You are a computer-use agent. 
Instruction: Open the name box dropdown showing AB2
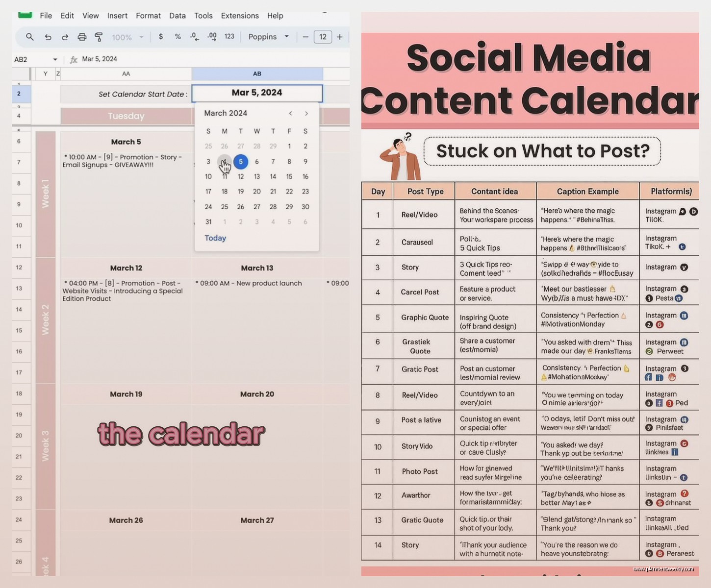(55, 59)
